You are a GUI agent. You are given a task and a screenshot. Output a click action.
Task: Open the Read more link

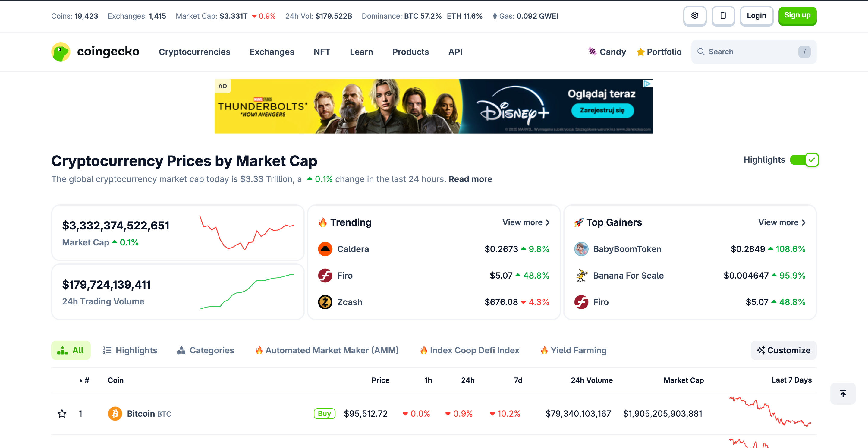[470, 179]
